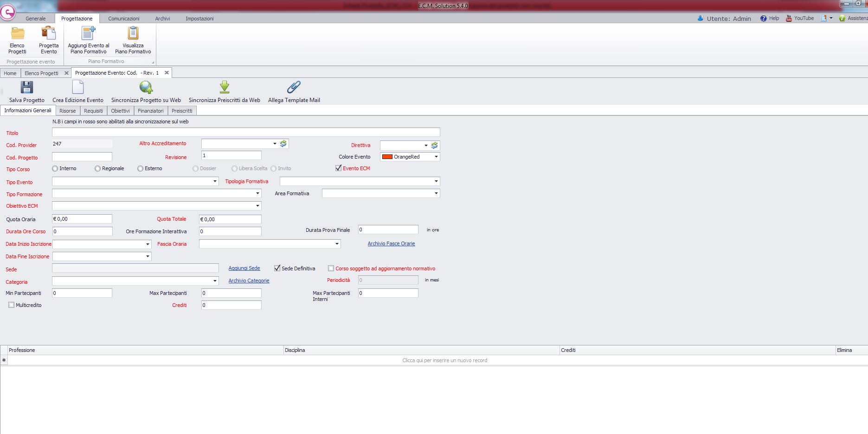Expand the Fascia Oraria dropdown
The height and width of the screenshot is (434, 868).
pyautogui.click(x=337, y=244)
